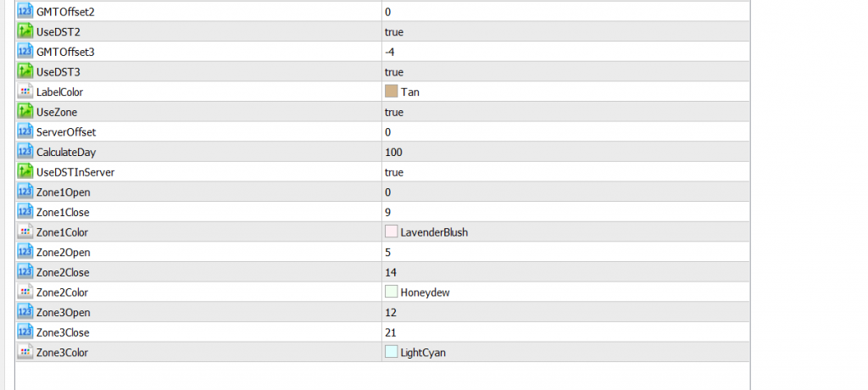Open the Honeydew color dropdown value
Screen dimensions: 868x390
click(x=565, y=292)
